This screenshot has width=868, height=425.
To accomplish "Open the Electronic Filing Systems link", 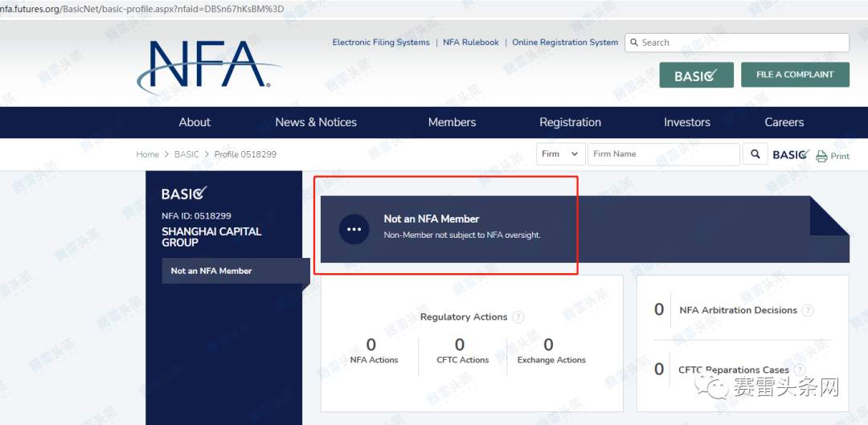I will coord(381,42).
